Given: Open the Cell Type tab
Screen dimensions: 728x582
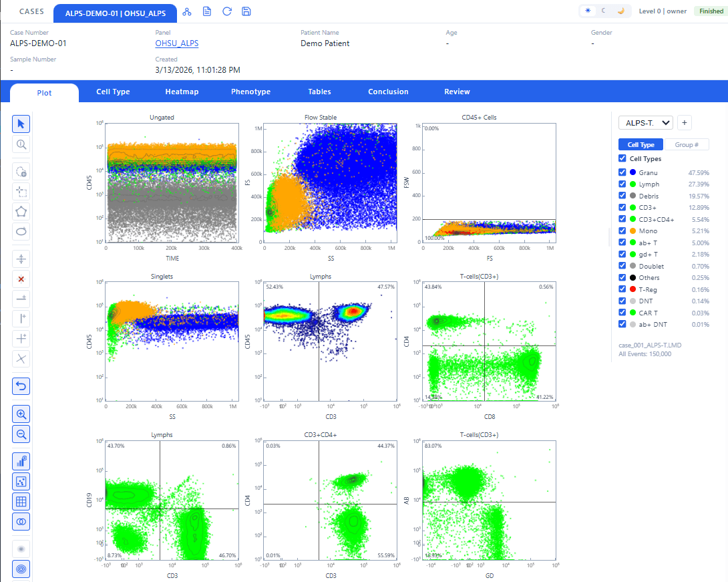Looking at the screenshot, I should pyautogui.click(x=113, y=92).
